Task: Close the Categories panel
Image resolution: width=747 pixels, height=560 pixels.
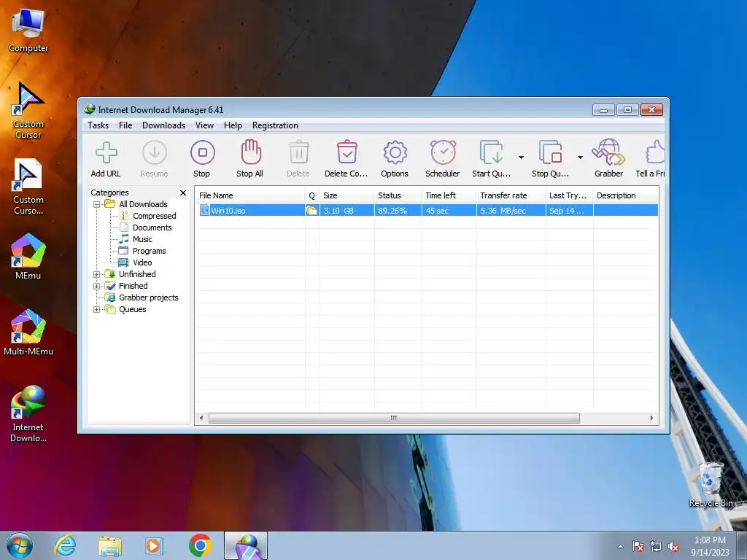Action: pyautogui.click(x=183, y=192)
